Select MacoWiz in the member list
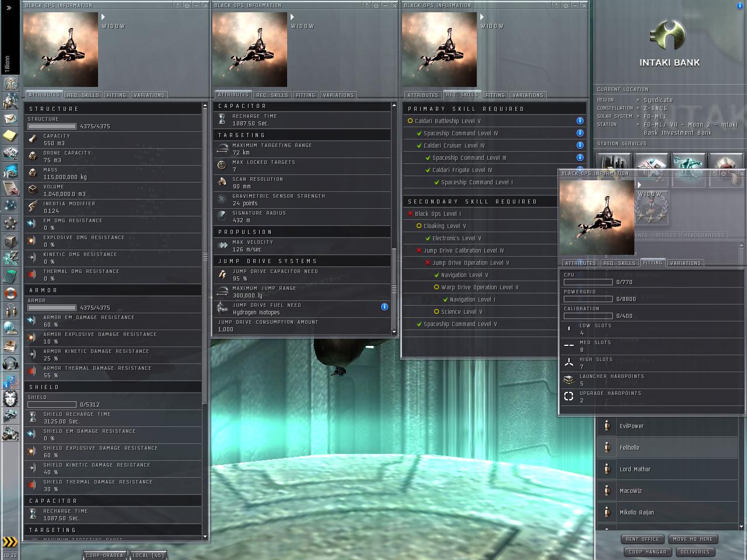 point(667,491)
